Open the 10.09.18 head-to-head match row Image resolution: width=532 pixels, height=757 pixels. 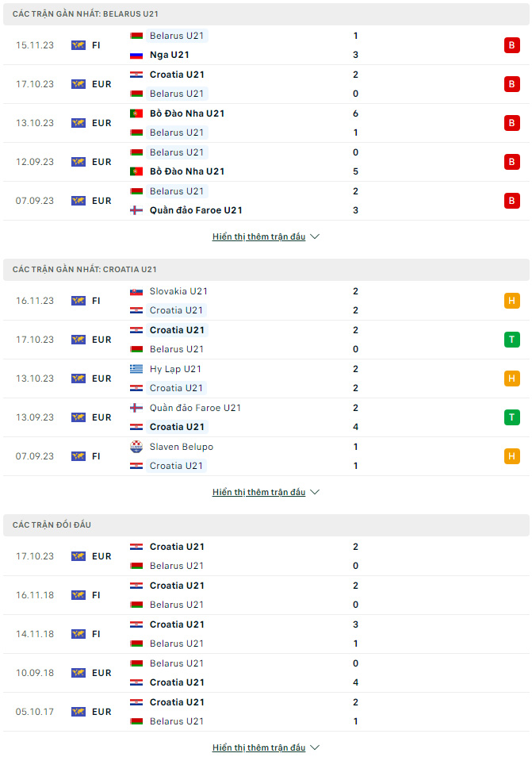tap(266, 673)
